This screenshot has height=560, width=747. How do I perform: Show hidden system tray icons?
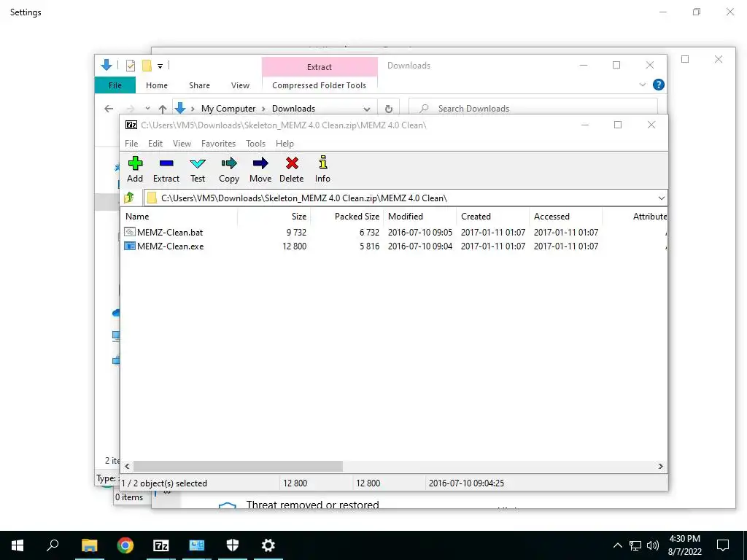[617, 545]
